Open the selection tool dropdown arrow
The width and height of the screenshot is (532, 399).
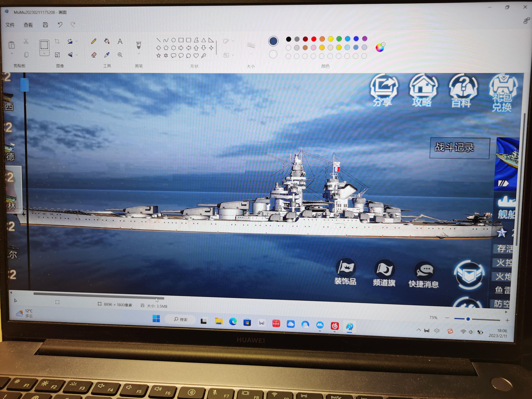click(44, 53)
